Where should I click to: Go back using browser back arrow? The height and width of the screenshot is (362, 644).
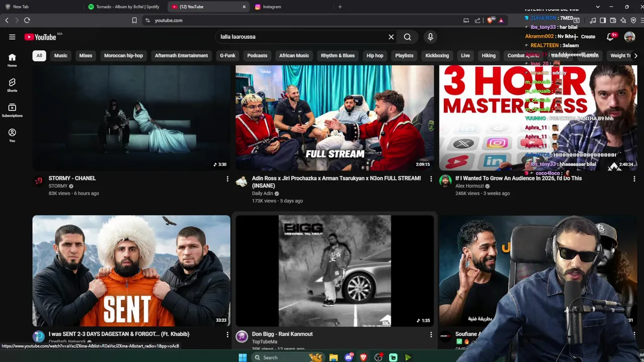pyautogui.click(x=7, y=20)
